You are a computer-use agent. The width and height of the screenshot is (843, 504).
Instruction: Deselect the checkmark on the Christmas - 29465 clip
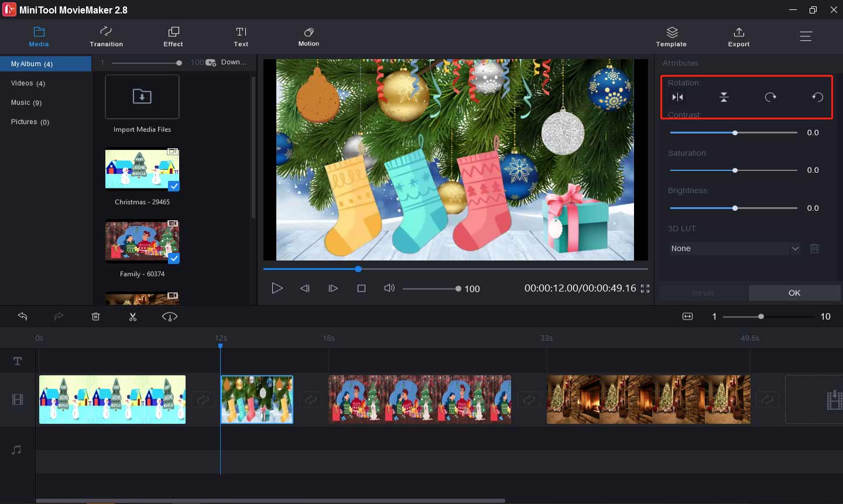173,186
